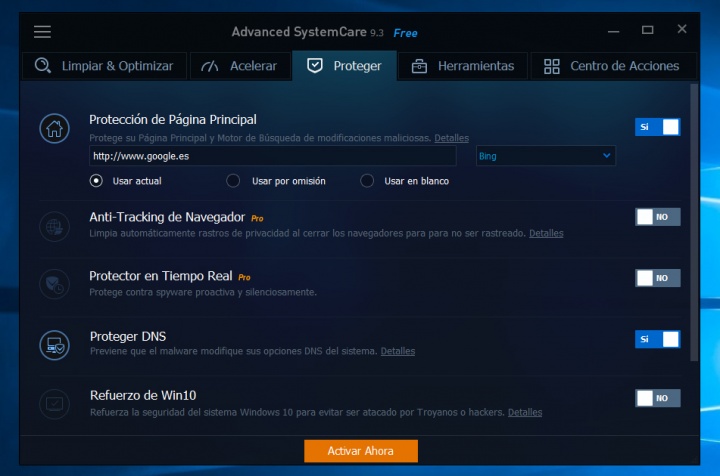720x476 pixels.
Task: Click the homepage URL field with google.es
Action: 273,156
